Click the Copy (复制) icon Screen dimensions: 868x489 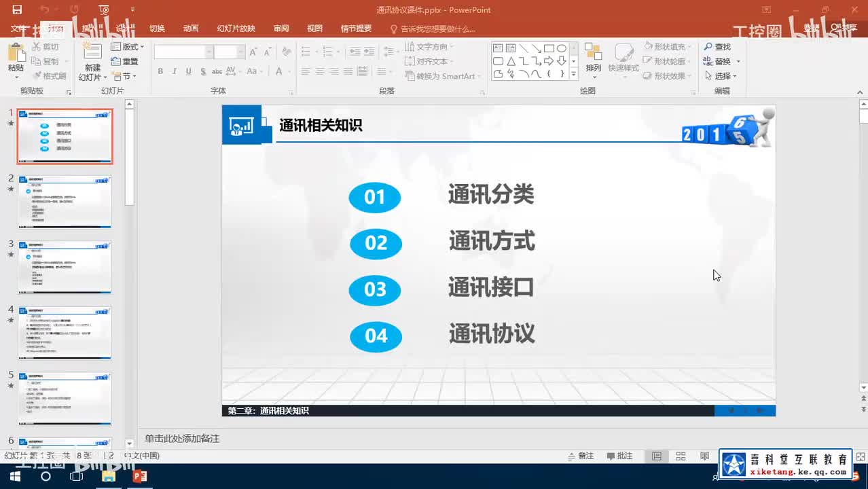click(37, 61)
